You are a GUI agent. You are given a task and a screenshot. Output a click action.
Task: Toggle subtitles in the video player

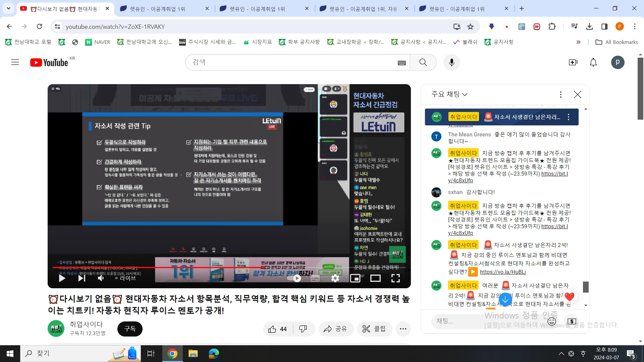[315, 278]
